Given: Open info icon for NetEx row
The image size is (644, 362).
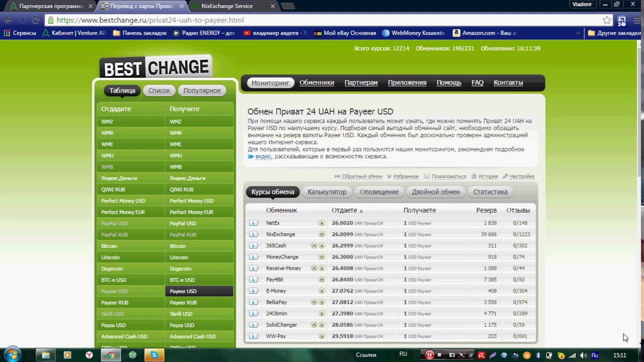Looking at the screenshot, I should click(254, 223).
